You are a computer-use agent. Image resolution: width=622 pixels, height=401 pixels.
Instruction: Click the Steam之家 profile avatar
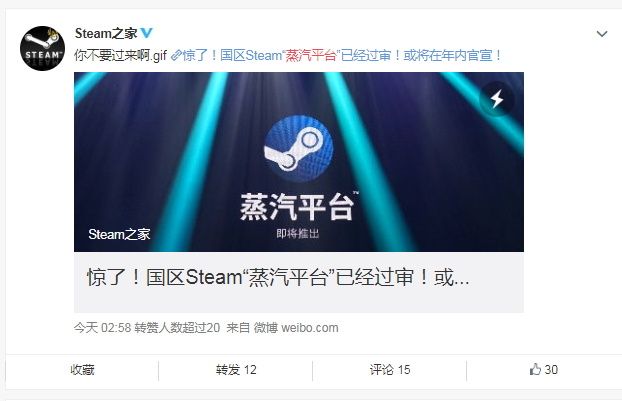42,49
